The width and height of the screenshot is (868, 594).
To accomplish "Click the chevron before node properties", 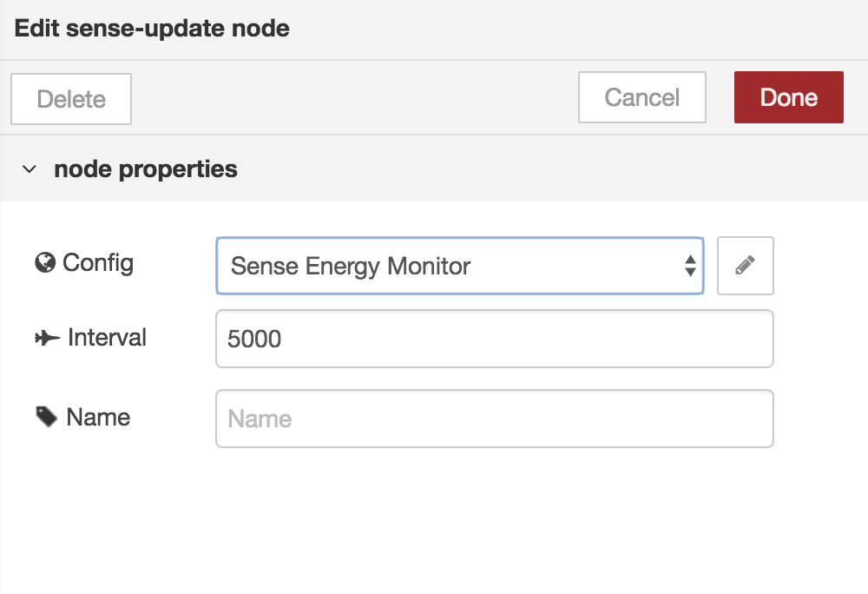I will [x=28, y=168].
